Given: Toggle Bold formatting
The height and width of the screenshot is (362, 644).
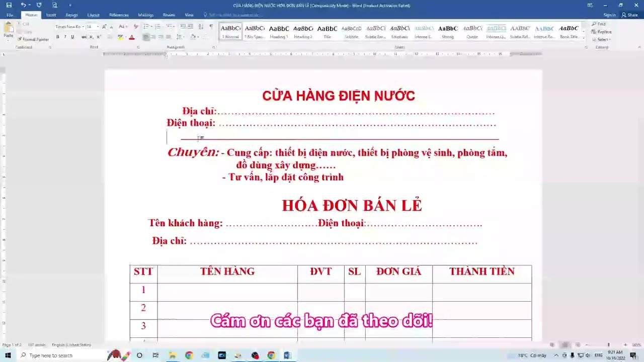Looking at the screenshot, I should (57, 37).
